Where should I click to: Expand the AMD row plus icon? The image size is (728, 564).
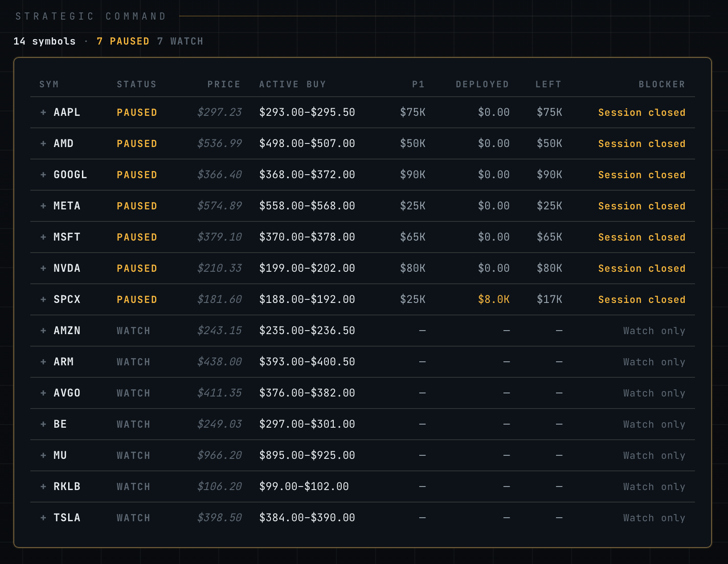(43, 143)
